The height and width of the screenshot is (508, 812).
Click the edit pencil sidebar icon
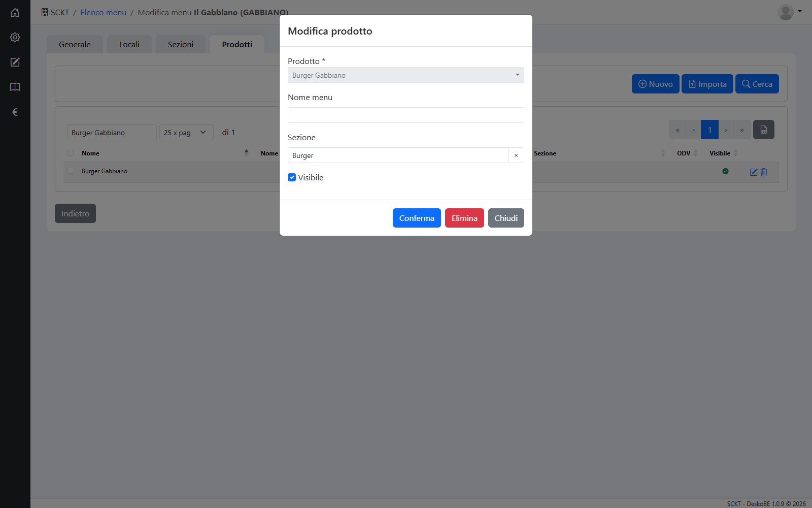[15, 62]
